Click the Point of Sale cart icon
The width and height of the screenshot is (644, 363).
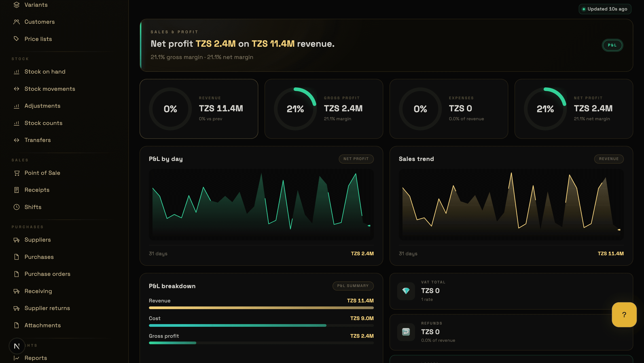click(x=17, y=173)
